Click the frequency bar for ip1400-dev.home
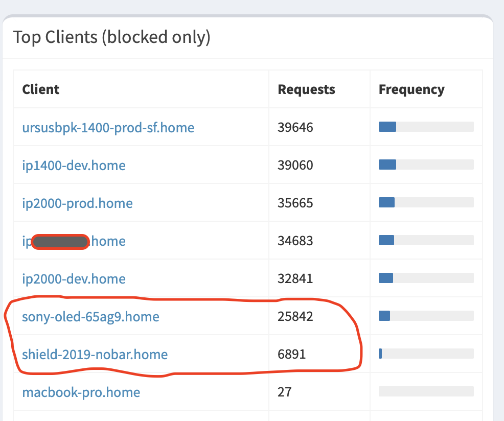The height and width of the screenshot is (421, 504). pyautogui.click(x=426, y=165)
